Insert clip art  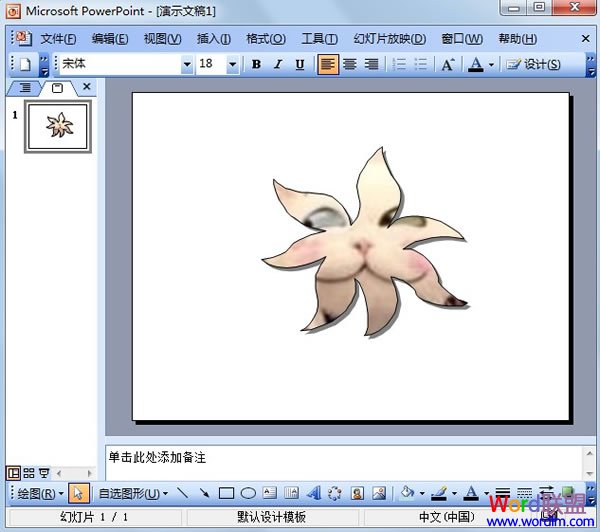coord(357,493)
